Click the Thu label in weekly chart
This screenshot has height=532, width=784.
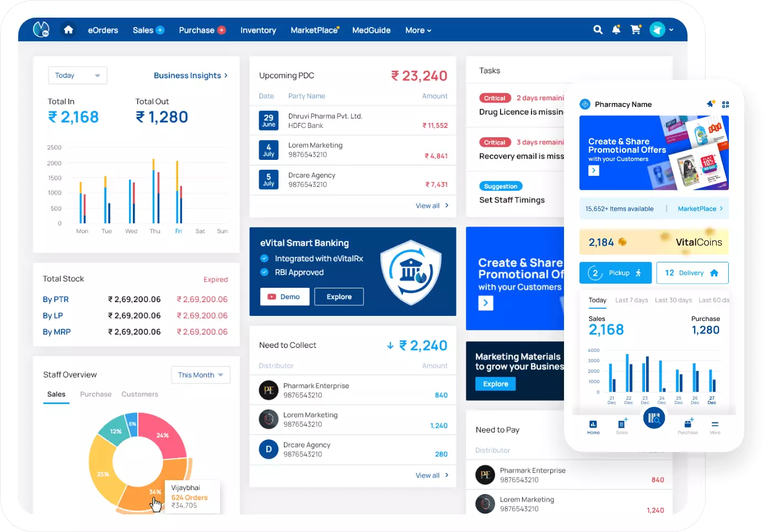(155, 231)
